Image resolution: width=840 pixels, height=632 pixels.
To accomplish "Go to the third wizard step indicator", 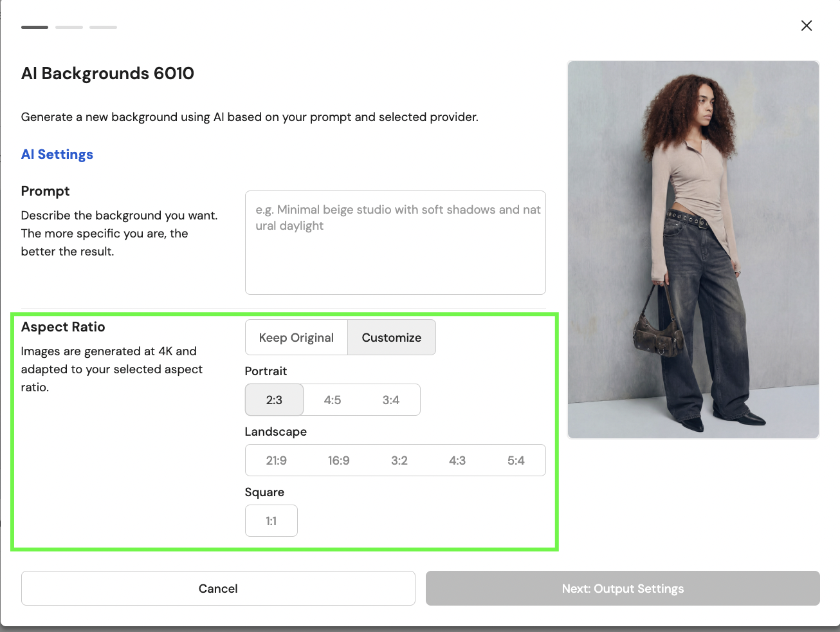I will [103, 27].
